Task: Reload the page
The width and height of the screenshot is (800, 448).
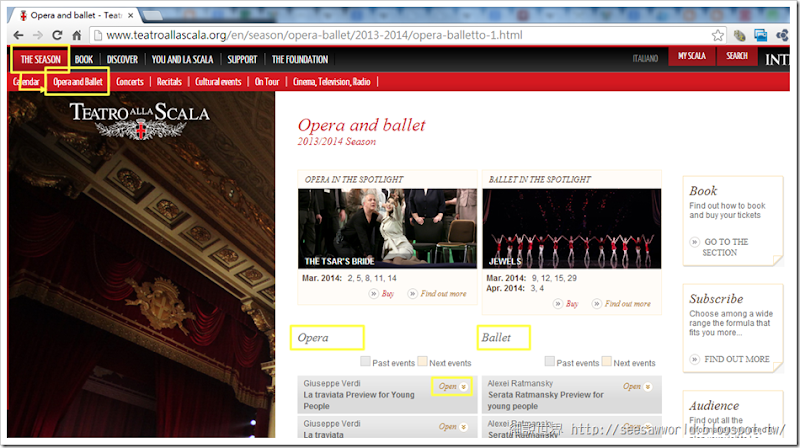Action: 57,35
